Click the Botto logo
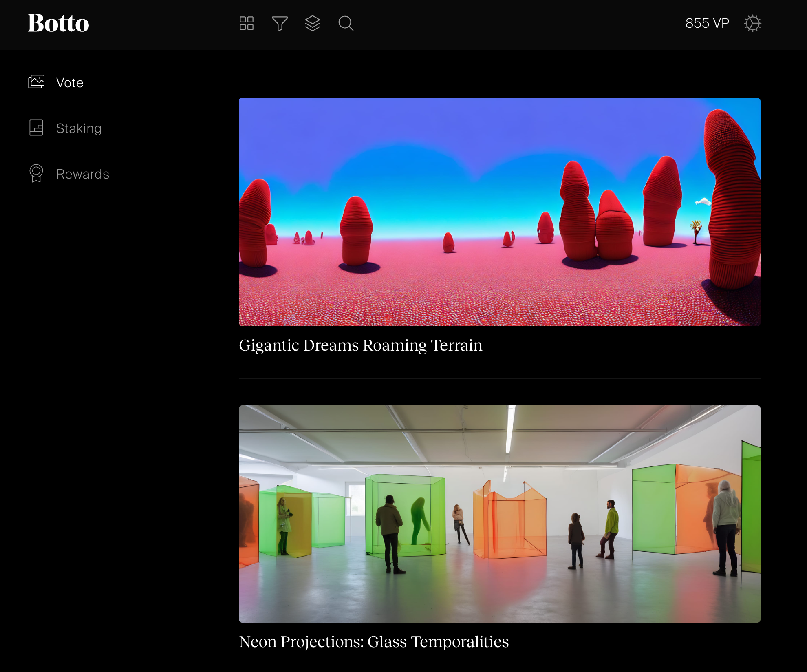This screenshot has height=672, width=807. [58, 23]
